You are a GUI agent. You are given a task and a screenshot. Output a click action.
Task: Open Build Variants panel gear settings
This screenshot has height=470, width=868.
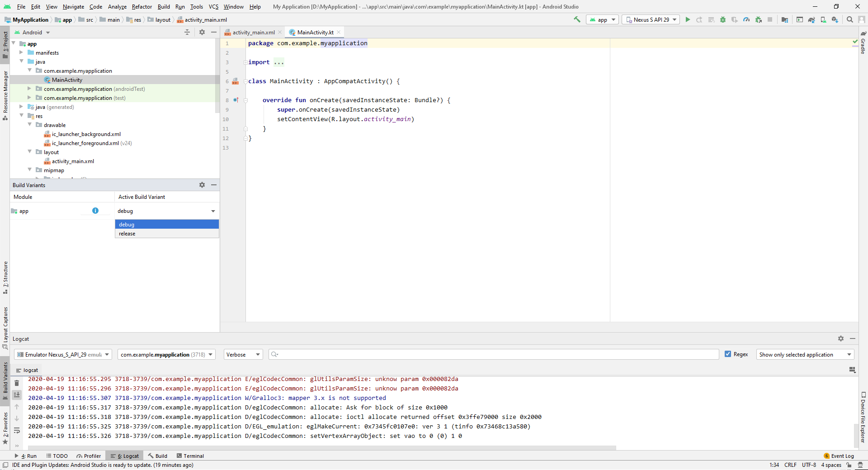pos(202,185)
